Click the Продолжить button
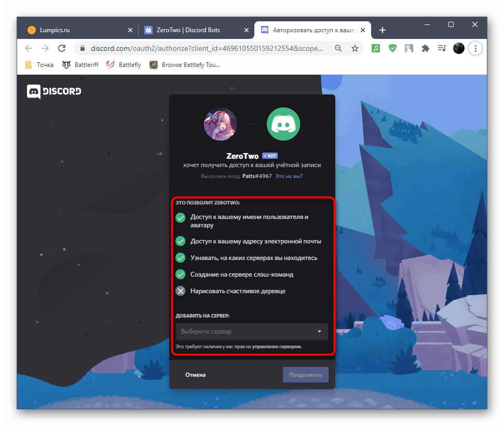 [305, 375]
